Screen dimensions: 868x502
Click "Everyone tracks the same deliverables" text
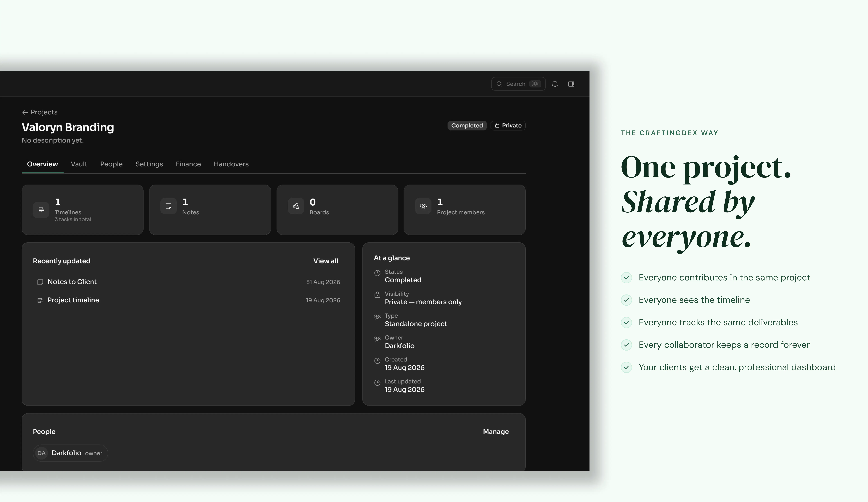coord(718,322)
